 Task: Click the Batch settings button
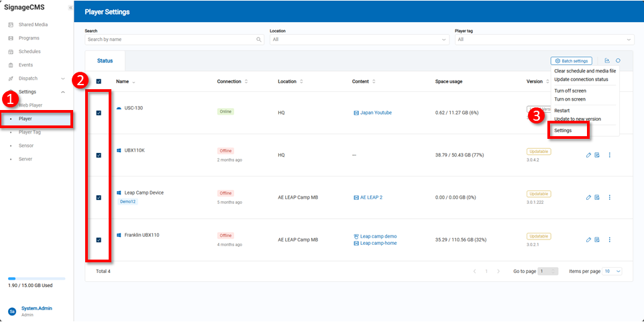pyautogui.click(x=571, y=60)
